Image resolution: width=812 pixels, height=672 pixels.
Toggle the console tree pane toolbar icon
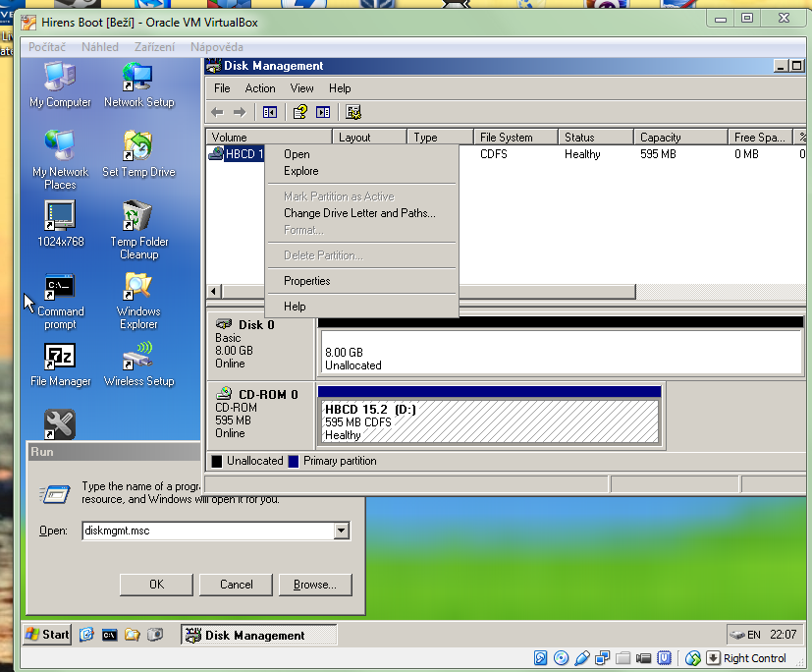[x=270, y=112]
